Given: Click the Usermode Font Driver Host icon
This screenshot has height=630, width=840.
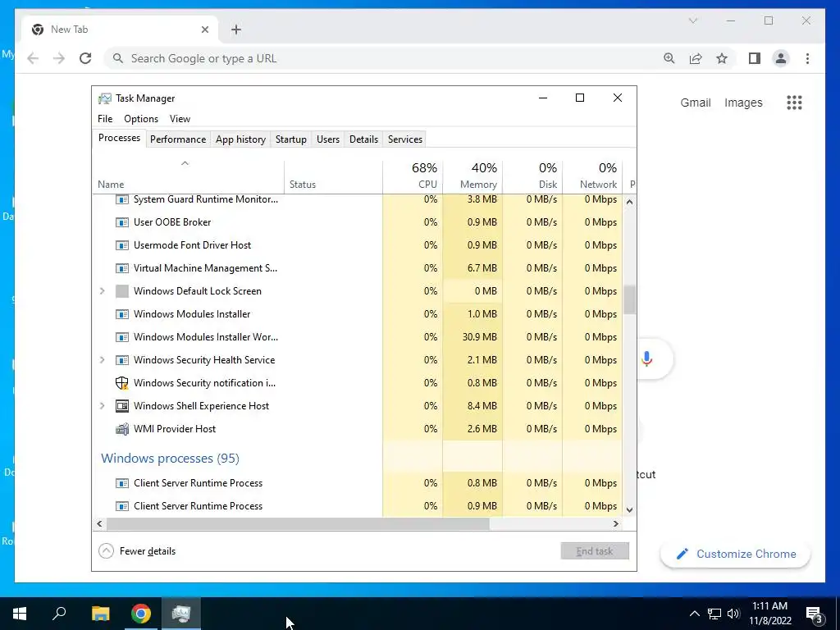Looking at the screenshot, I should [122, 245].
